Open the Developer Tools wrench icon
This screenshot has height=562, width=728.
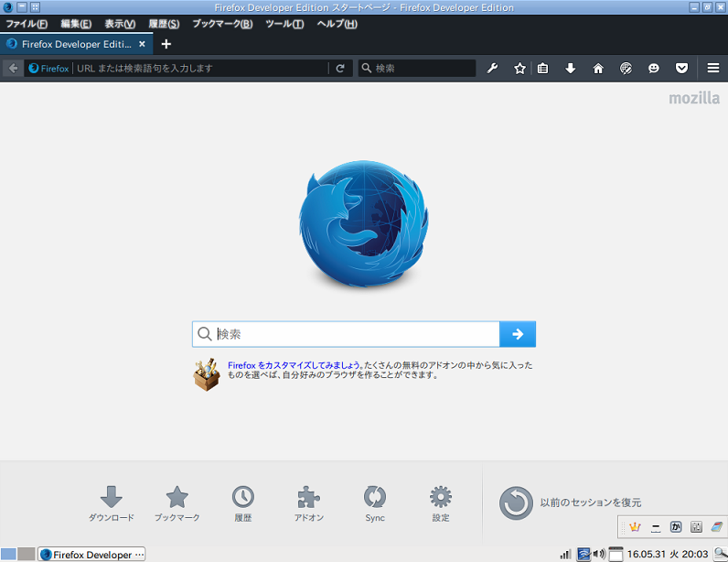492,69
